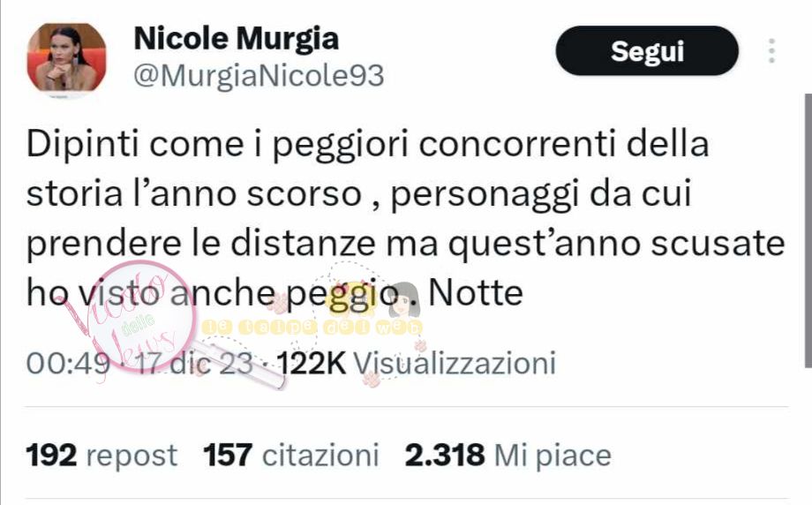812x505 pixels.
Task: Click the Mi piace label text
Action: tap(553, 456)
